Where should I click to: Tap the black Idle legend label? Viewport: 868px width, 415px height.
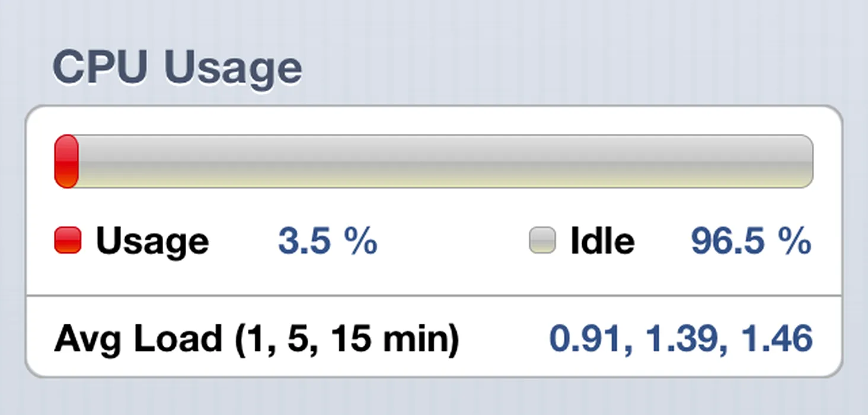pos(602,241)
